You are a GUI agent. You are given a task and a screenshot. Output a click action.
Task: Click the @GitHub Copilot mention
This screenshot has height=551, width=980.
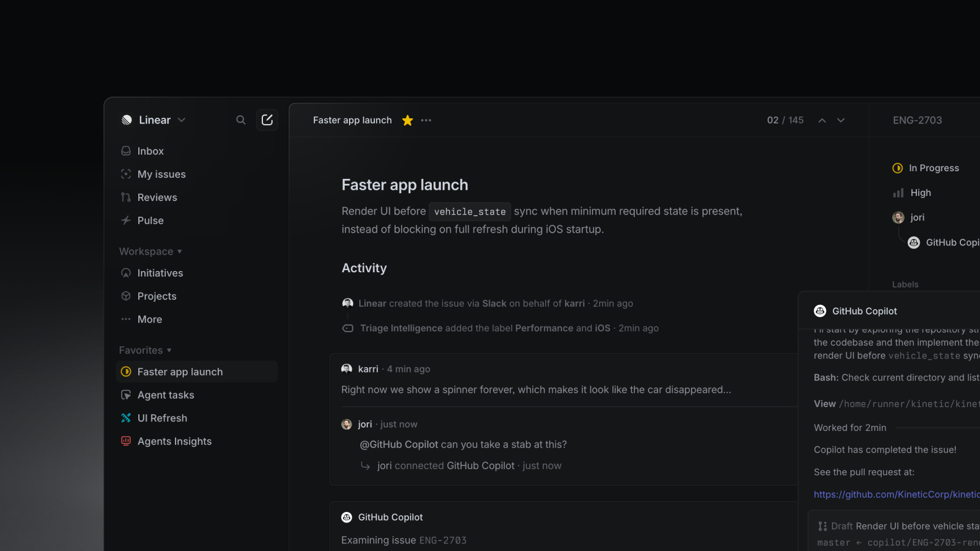[399, 445]
